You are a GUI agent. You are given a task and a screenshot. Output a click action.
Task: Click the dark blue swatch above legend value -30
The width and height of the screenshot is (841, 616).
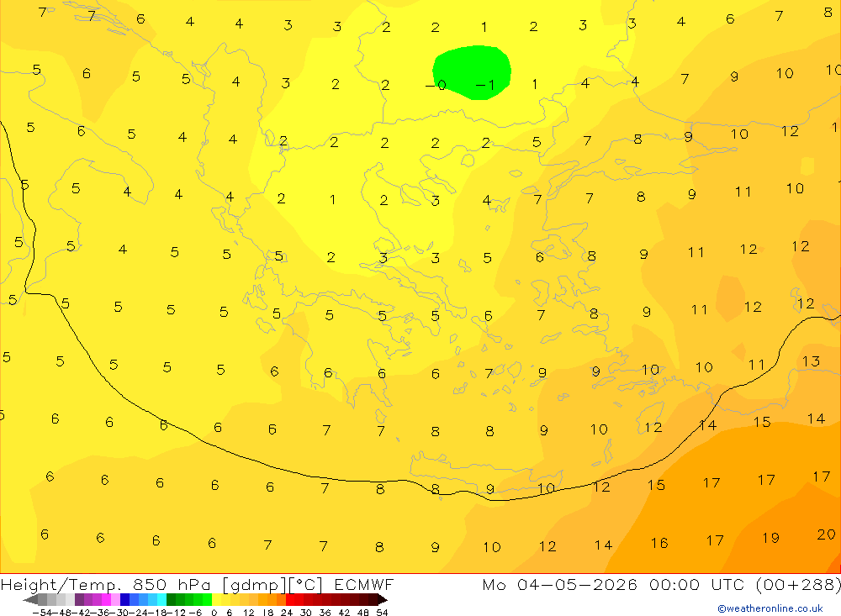point(124,599)
